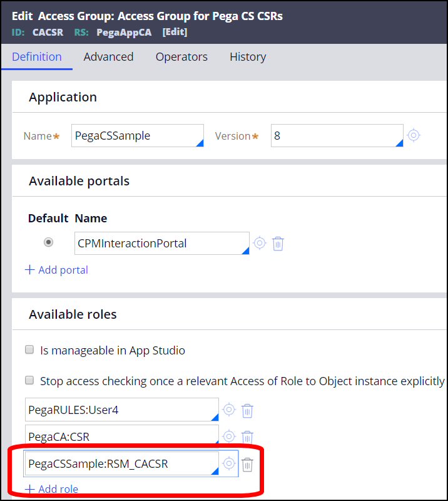Screen dimensions: 448x501
Task: Open the application version rule via target icon
Action: coord(413,135)
